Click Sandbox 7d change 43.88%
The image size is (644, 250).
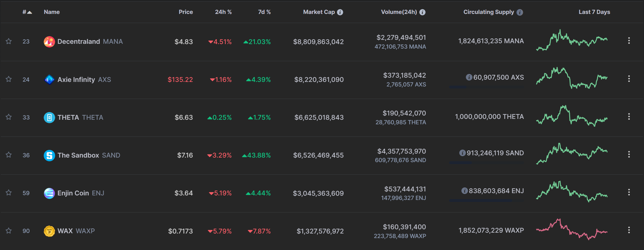(256, 155)
